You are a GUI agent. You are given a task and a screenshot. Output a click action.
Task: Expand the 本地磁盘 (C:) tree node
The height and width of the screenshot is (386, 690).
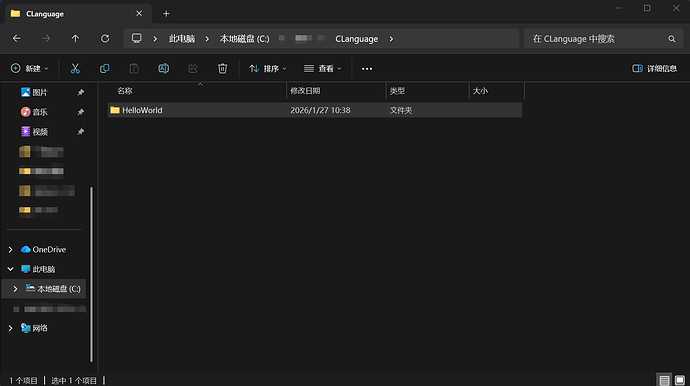coord(15,289)
